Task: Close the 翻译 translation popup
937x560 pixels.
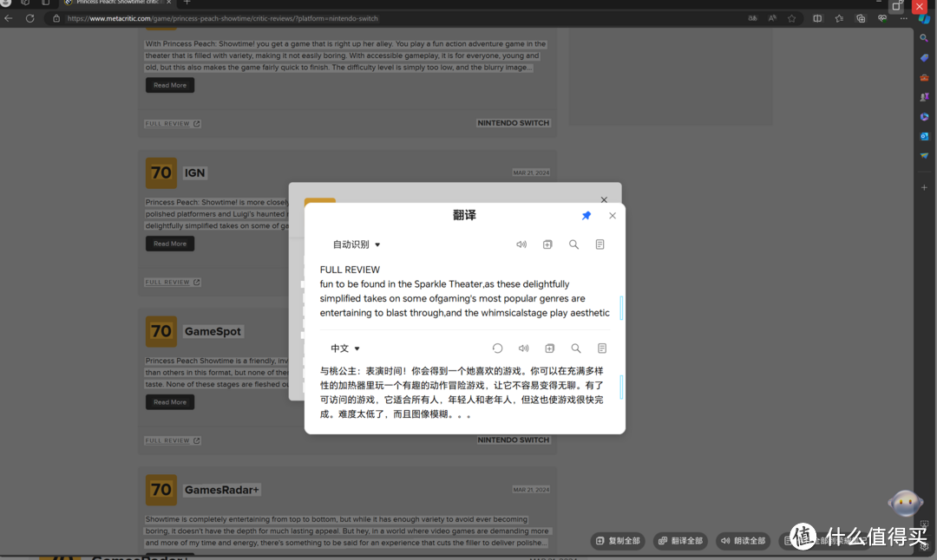Action: [x=613, y=216]
